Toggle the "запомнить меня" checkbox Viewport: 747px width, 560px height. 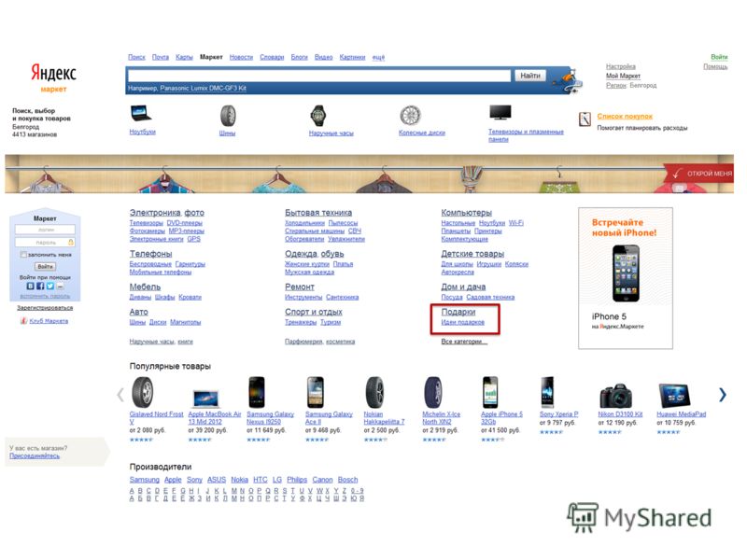click(x=23, y=255)
